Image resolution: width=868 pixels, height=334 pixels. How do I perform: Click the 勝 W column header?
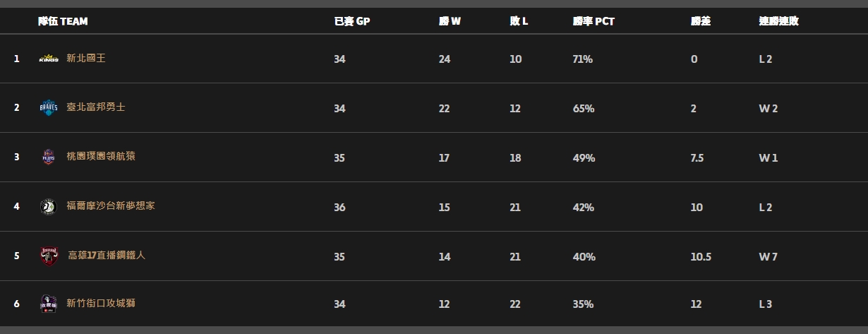click(450, 21)
